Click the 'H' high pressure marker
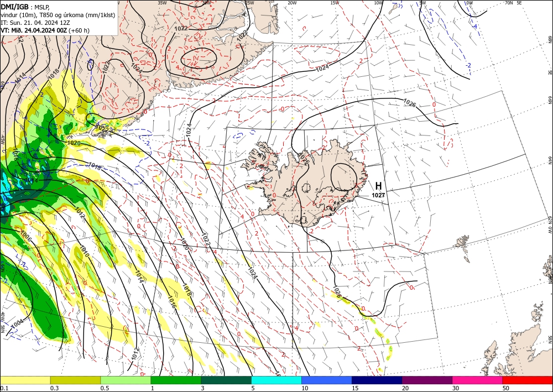This screenshot has width=553, height=392. tap(378, 186)
